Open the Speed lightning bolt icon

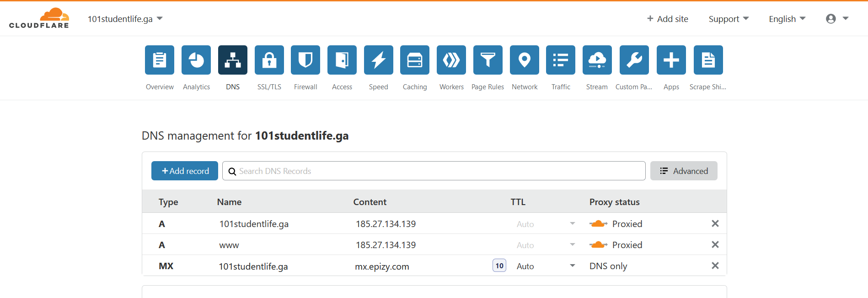pos(378,60)
